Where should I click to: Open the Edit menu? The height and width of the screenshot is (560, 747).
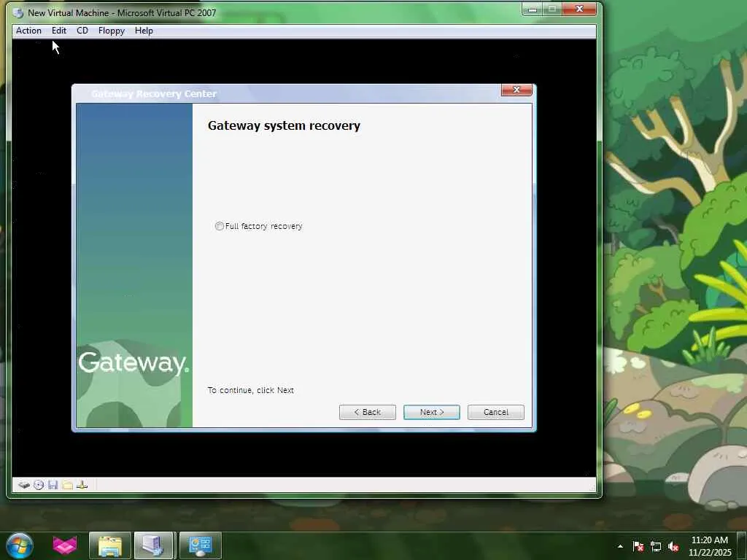coord(59,31)
